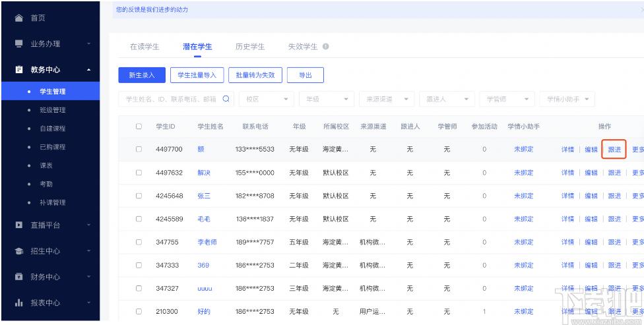The height and width of the screenshot is (325, 644).
Task: Check the row for student 347327
Action: 139,289
